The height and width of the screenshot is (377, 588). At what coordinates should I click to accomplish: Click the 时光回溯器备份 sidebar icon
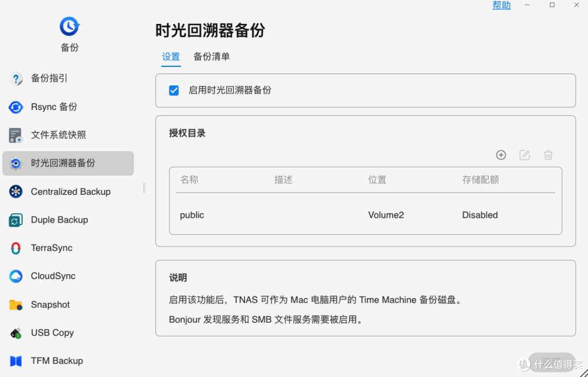click(16, 163)
